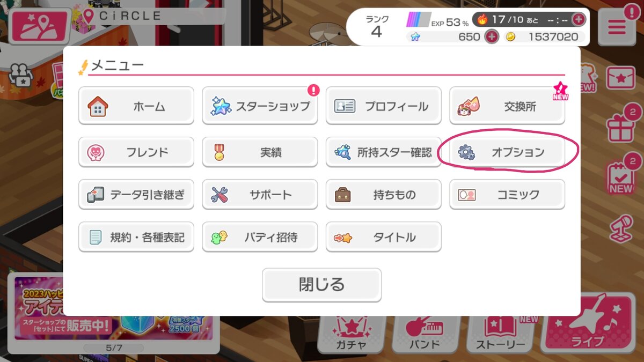Tap the microphone stand icon on right
The width and height of the screenshot is (644, 362).
click(621, 229)
